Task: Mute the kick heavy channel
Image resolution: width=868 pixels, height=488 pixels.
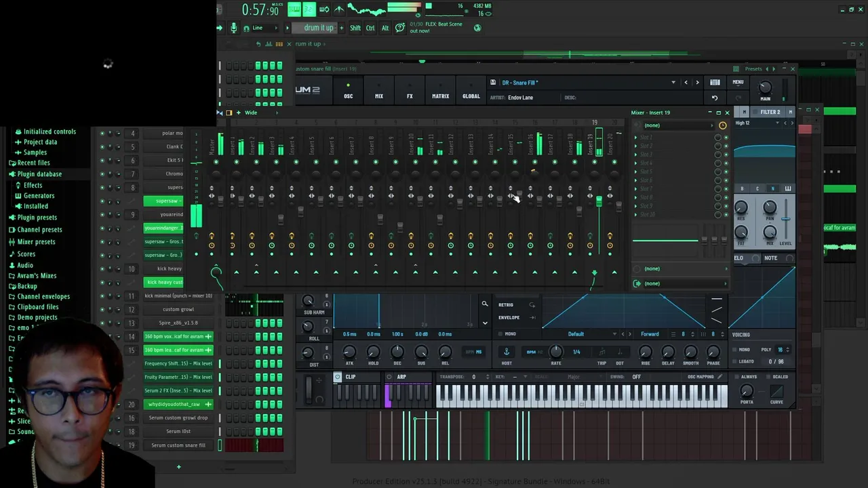Action: [102, 268]
